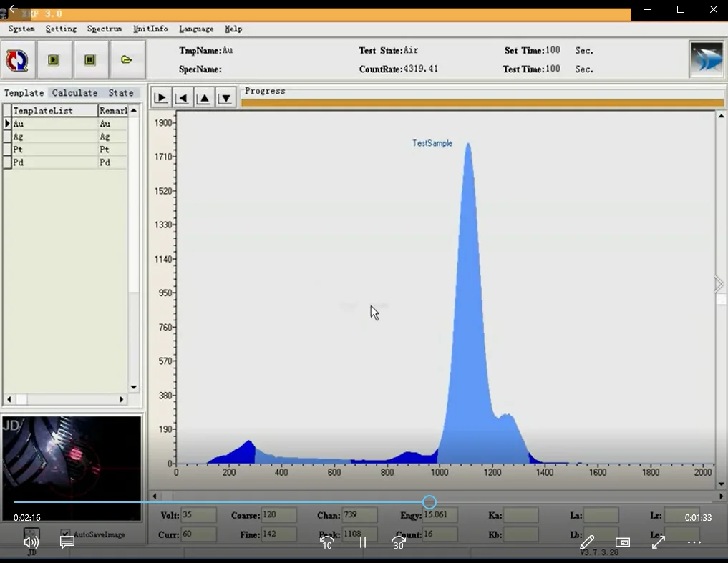Click the Volt input field
Viewport: 728px width, 563px height.
(x=198, y=515)
